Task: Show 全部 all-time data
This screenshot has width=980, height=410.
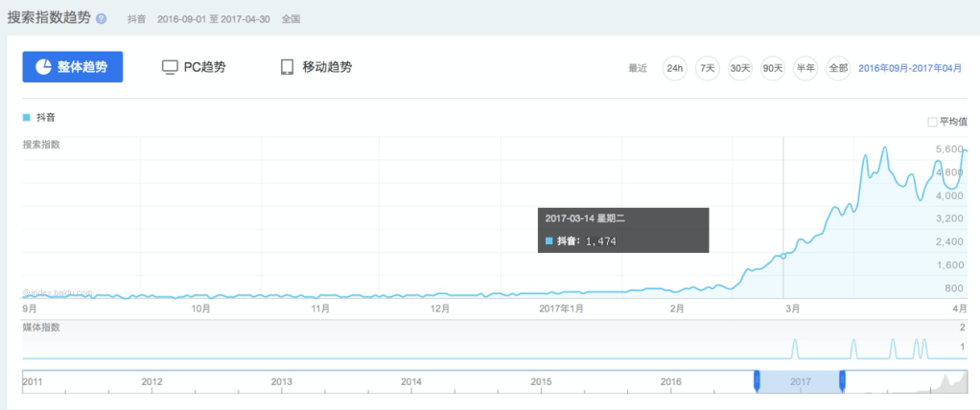Action: 838,68
